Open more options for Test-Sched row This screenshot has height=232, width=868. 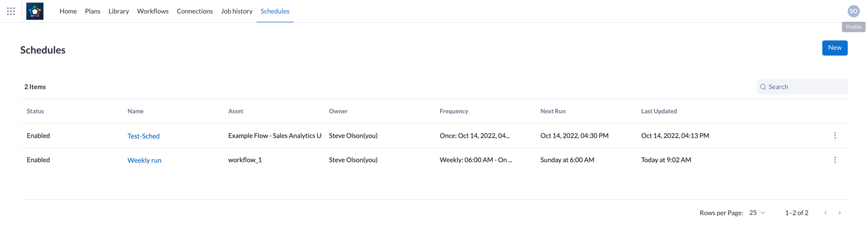(835, 136)
